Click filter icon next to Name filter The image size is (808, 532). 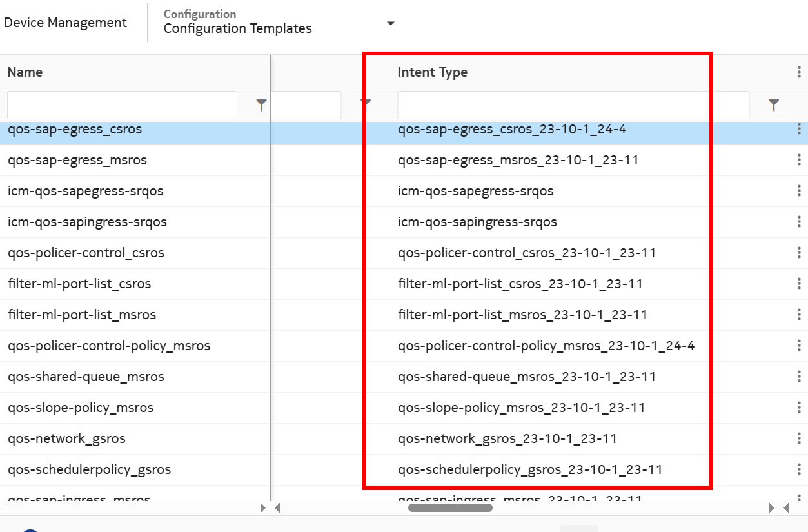click(261, 104)
